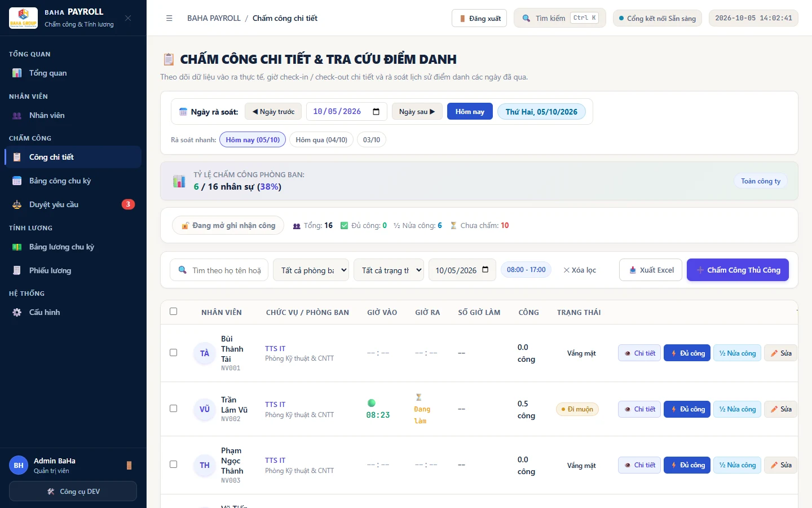812x508 pixels.
Task: Tick the checkbox for Trần Lâm Vũ
Action: [174, 409]
